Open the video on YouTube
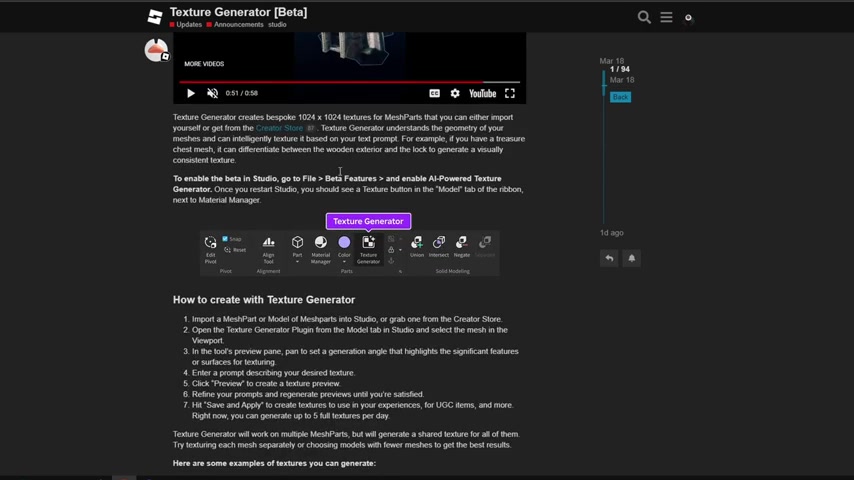Screen dimensions: 854x480 (483, 94)
